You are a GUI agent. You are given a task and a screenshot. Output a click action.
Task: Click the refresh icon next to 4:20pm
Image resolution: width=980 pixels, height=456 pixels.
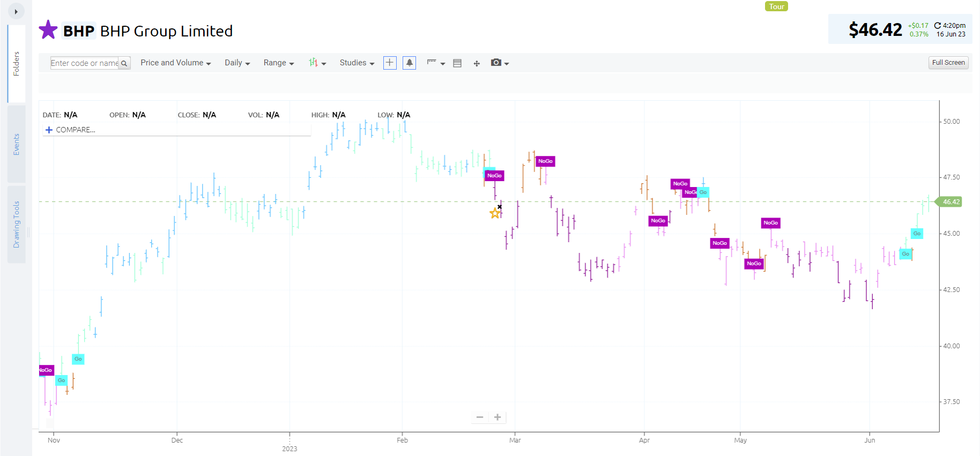coord(937,25)
